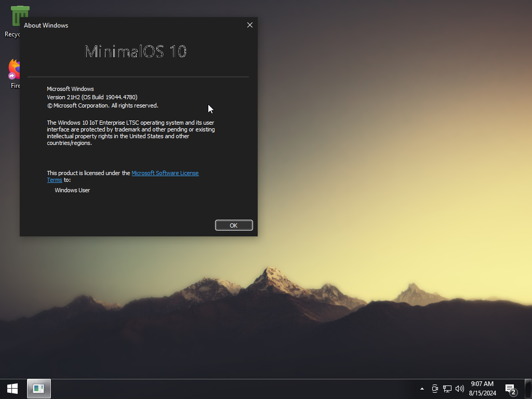Click the Version 21H2 build text
This screenshot has width=532, height=399.
point(92,97)
